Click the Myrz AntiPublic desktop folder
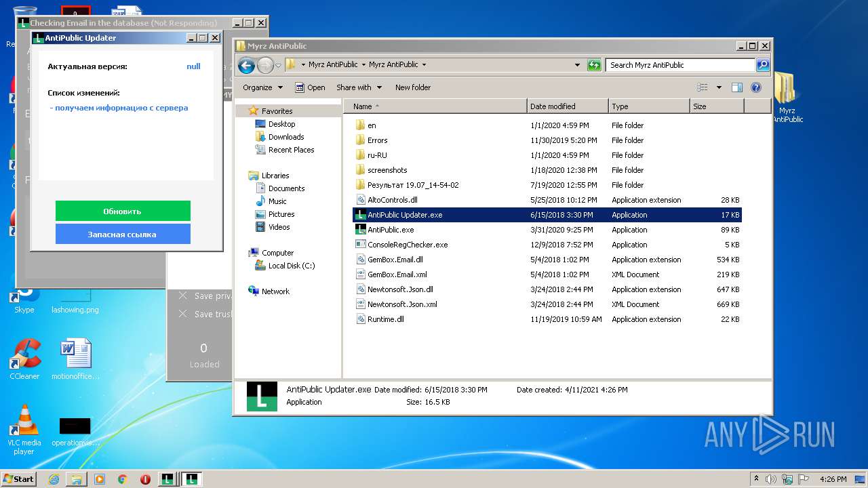The image size is (868, 488). point(787,98)
